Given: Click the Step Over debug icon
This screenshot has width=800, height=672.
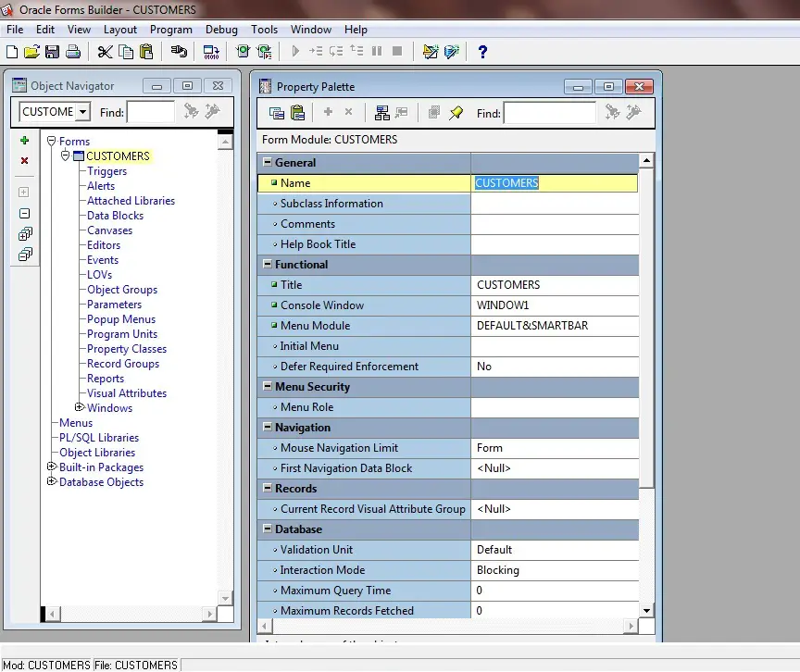Looking at the screenshot, I should (x=336, y=51).
